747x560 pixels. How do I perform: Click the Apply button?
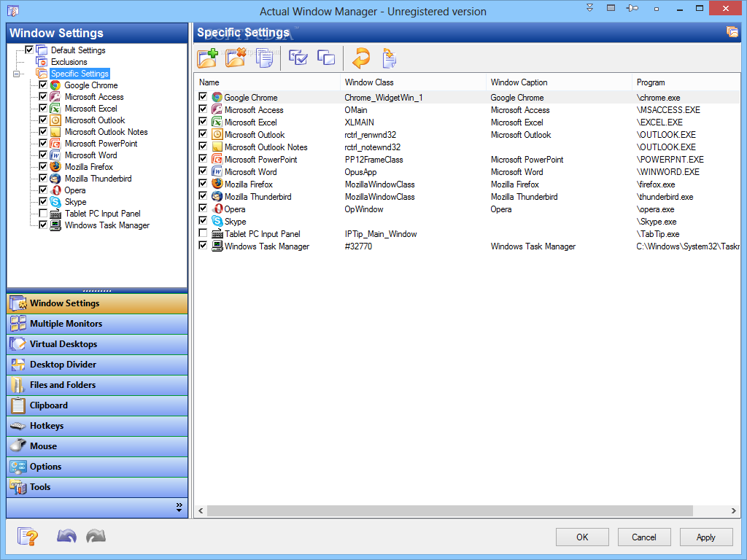tap(706, 537)
